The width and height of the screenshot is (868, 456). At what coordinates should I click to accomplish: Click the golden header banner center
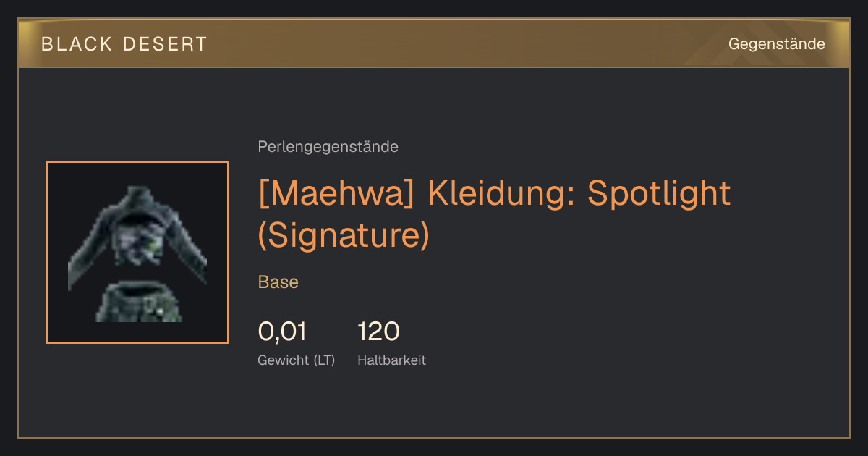click(x=434, y=43)
